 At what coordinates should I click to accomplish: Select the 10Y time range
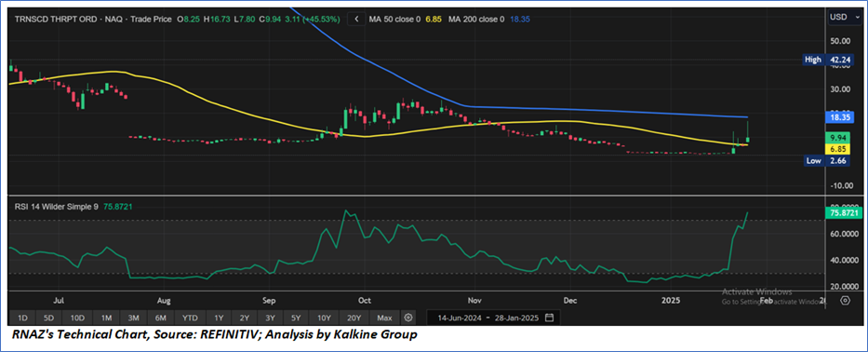[323, 318]
